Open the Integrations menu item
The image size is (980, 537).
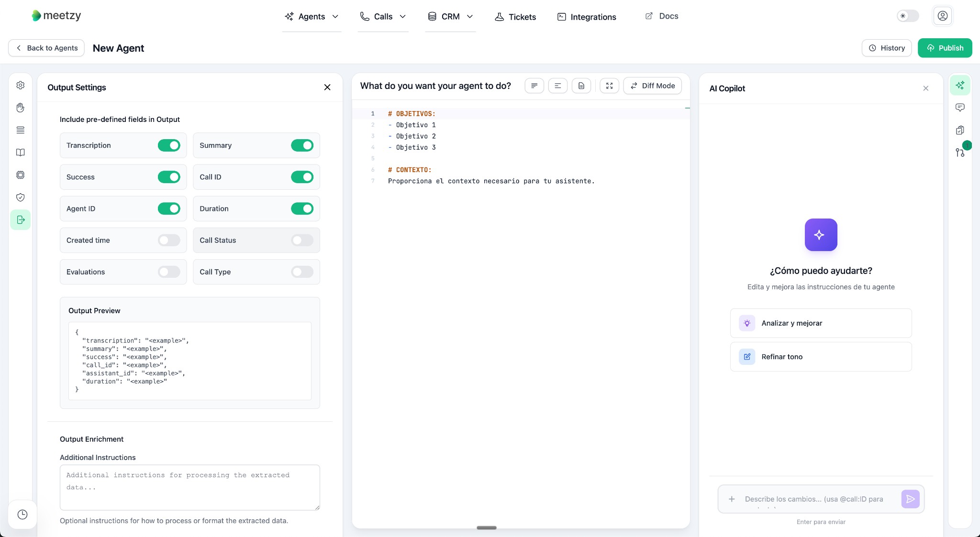[587, 17]
